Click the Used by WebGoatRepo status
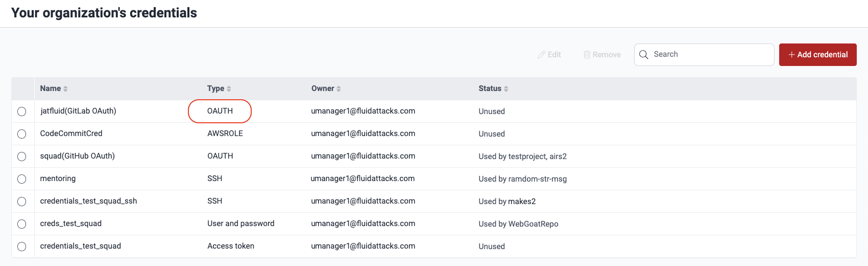 pos(518,224)
